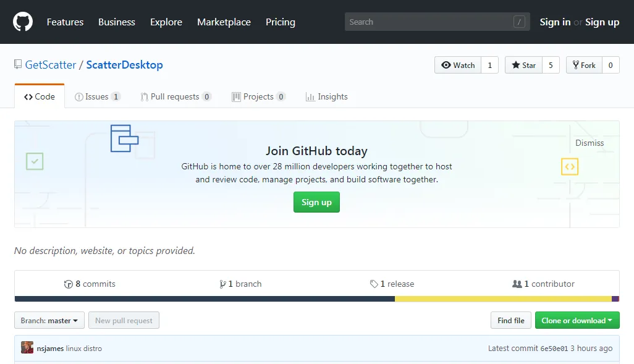Open Explore in the top navigation
The width and height of the screenshot is (634, 364).
click(166, 22)
